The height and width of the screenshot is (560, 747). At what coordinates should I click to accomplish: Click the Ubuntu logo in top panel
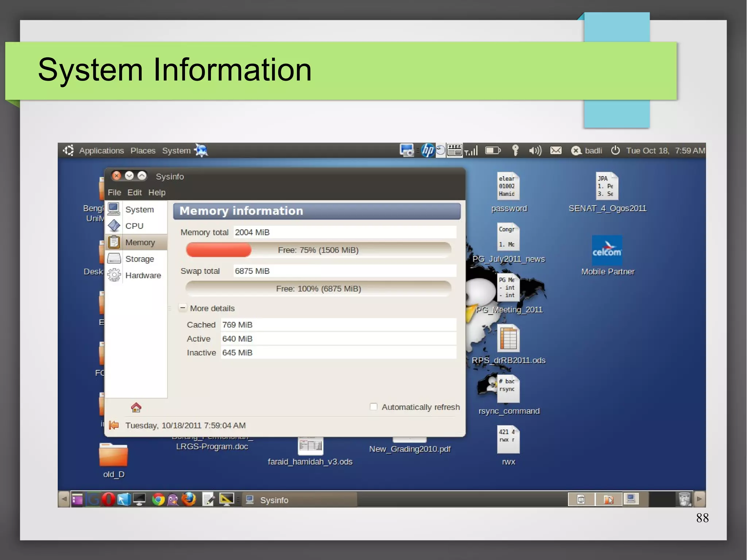(69, 150)
